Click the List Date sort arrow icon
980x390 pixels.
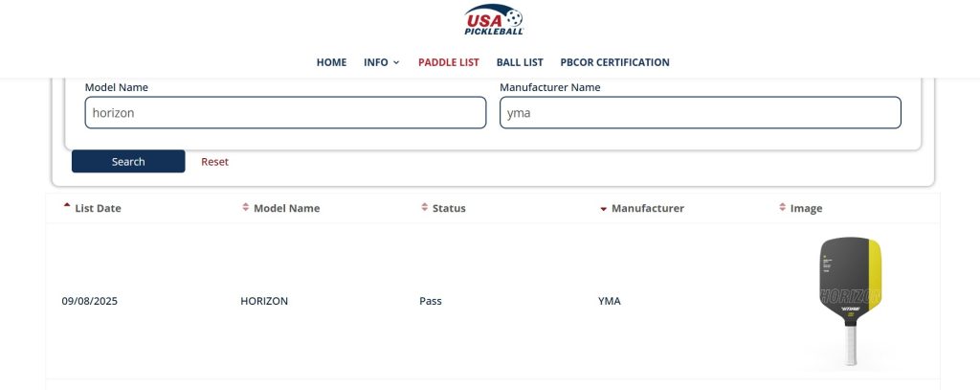[67, 208]
